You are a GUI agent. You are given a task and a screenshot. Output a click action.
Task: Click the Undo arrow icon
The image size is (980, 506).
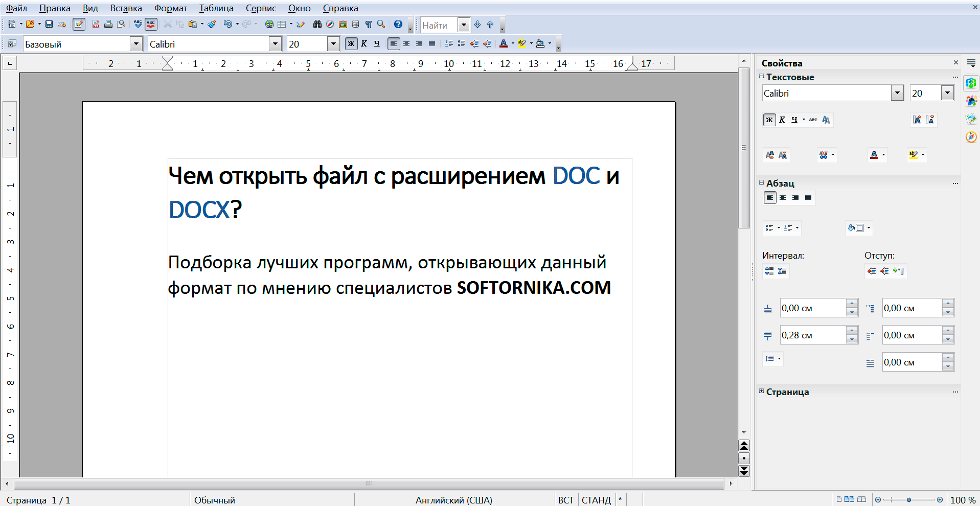point(228,24)
